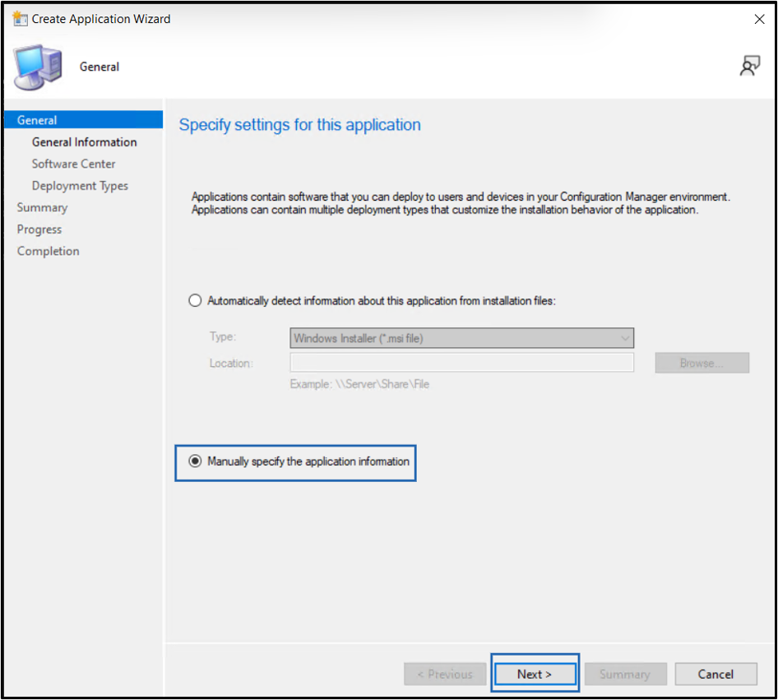Click the Location input field
Image resolution: width=778 pixels, height=700 pixels.
(x=461, y=363)
